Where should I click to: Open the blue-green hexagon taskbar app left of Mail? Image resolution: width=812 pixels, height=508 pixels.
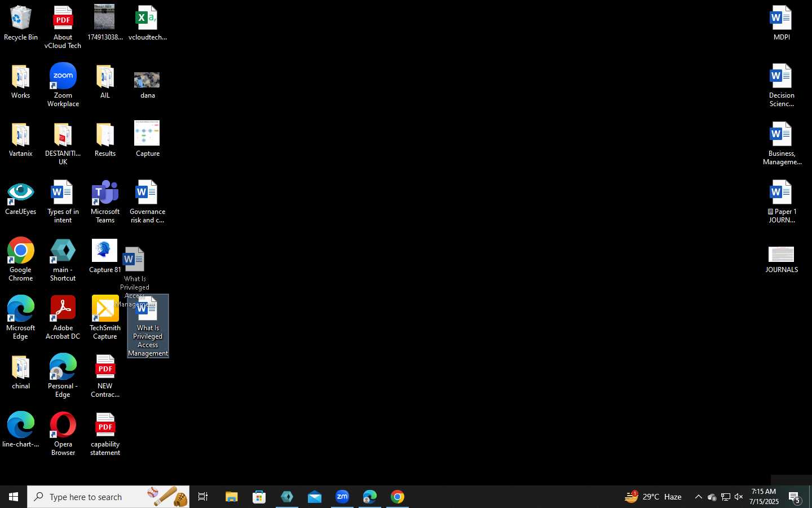287,497
